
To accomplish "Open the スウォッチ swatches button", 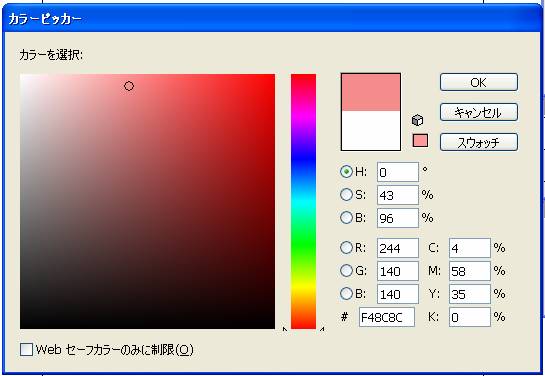I will pos(479,142).
